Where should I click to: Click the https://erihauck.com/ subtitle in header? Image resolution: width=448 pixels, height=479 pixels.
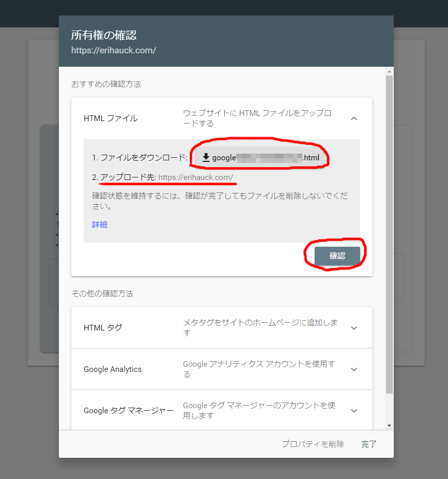114,50
